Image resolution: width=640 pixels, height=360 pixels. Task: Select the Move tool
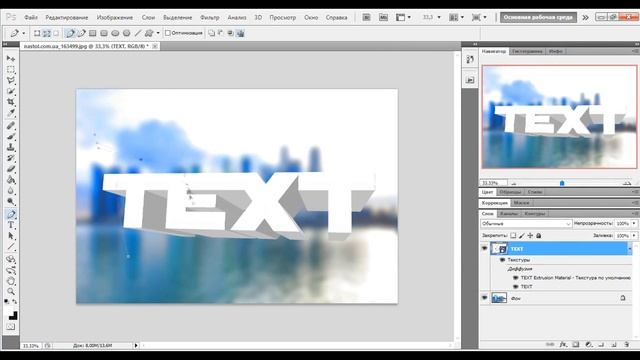pyautogui.click(x=11, y=58)
